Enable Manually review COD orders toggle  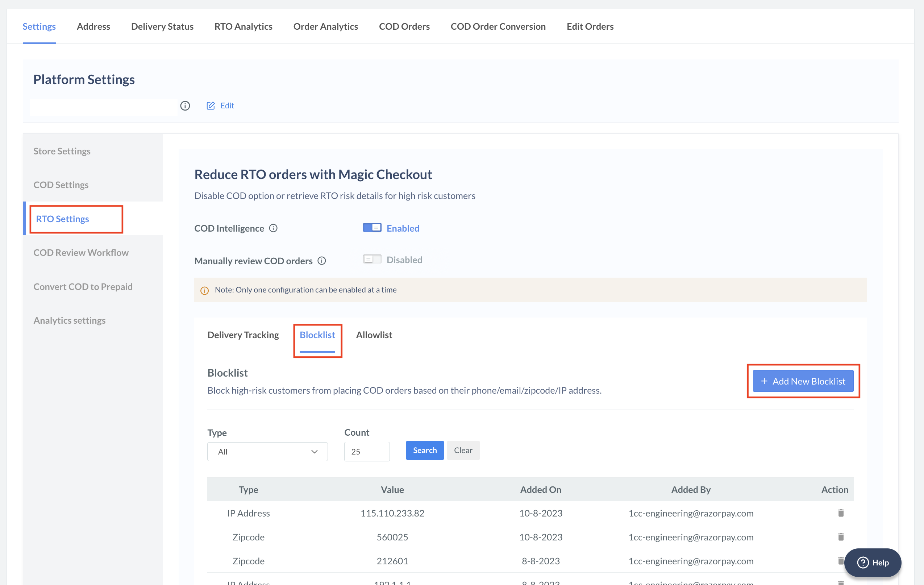tap(371, 259)
